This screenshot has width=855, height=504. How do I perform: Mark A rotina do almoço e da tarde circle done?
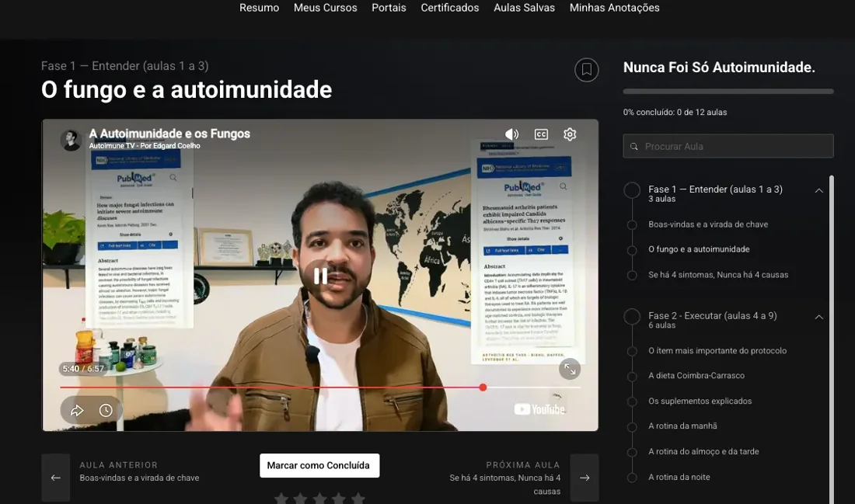coord(632,452)
